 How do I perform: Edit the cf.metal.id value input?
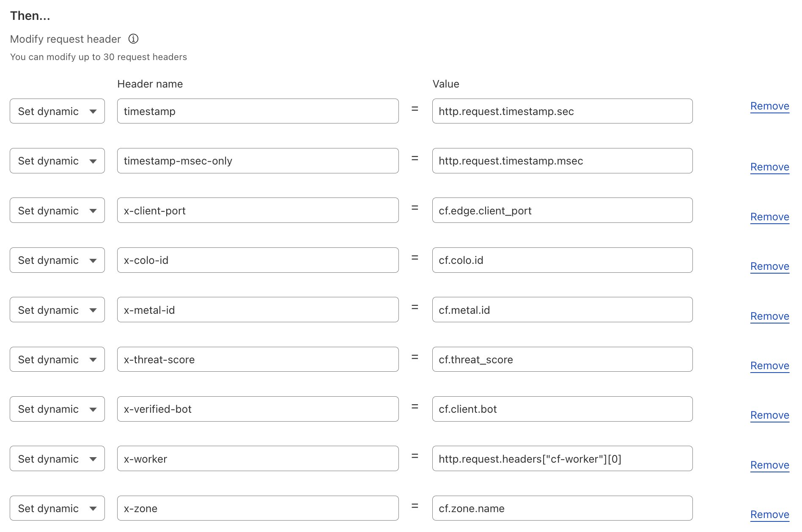(x=562, y=310)
